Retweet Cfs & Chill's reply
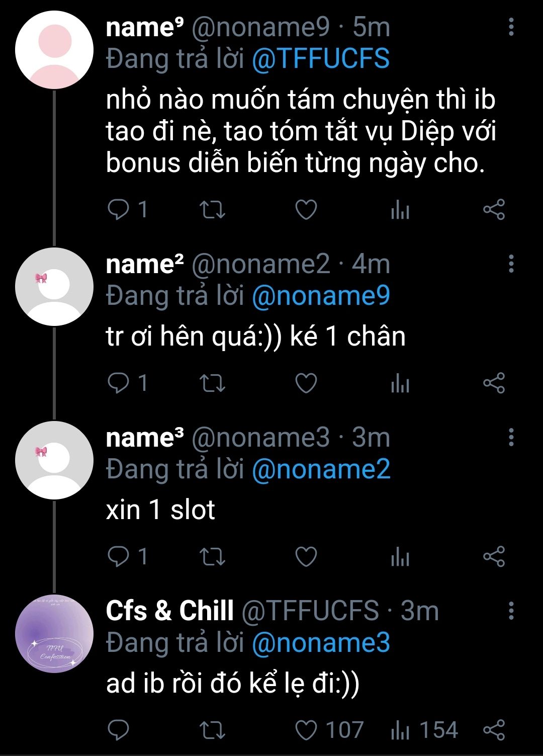Screen dimensions: 543x756 pos(212,730)
